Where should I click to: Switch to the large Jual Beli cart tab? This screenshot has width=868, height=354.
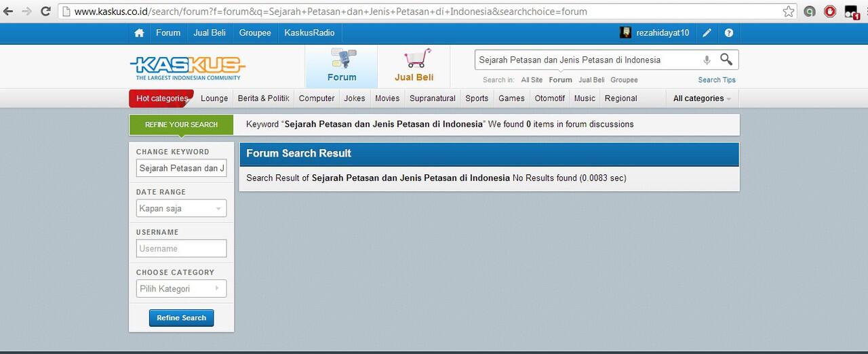pos(414,66)
